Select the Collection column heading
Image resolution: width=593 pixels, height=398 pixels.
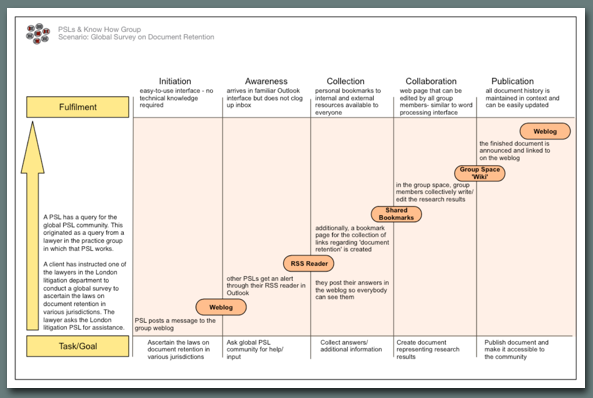(x=345, y=81)
